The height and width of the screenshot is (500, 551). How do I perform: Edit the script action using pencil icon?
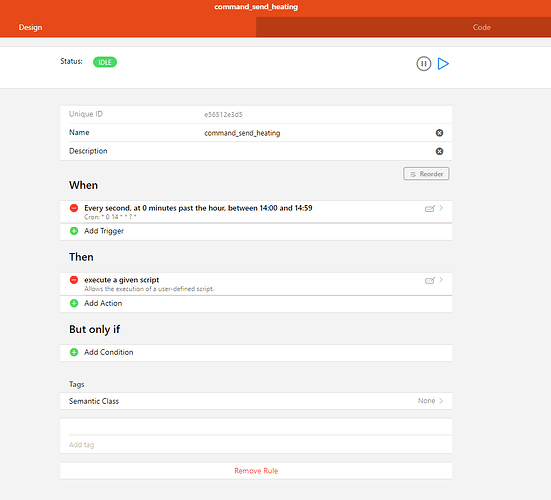[x=429, y=280]
